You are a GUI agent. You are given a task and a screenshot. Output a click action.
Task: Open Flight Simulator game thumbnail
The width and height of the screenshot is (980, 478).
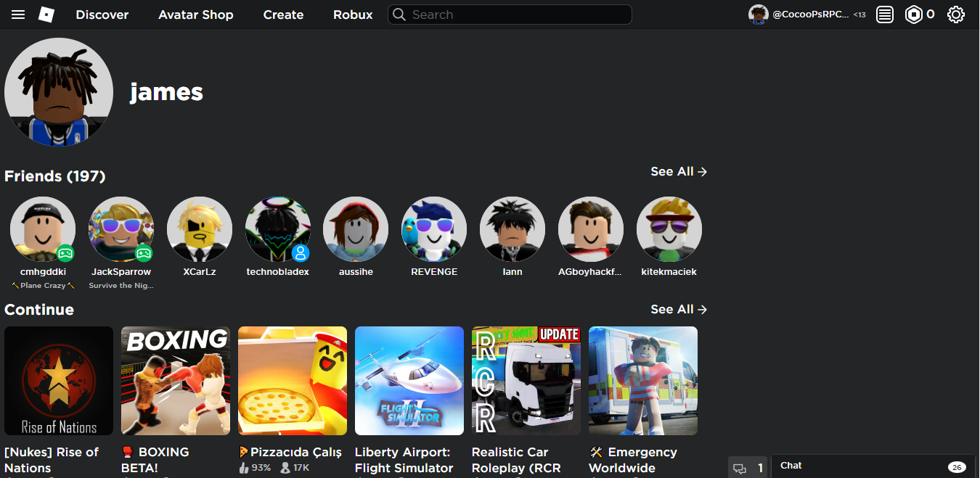pyautogui.click(x=409, y=381)
